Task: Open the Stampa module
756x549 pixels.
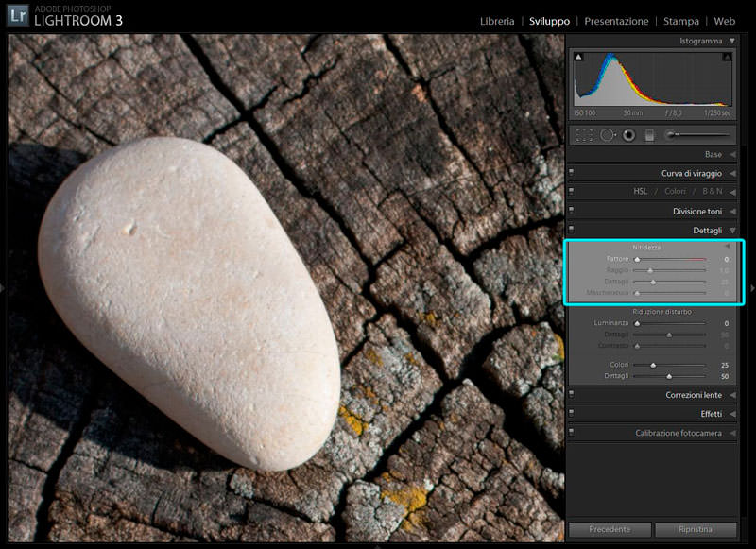Action: tap(680, 21)
